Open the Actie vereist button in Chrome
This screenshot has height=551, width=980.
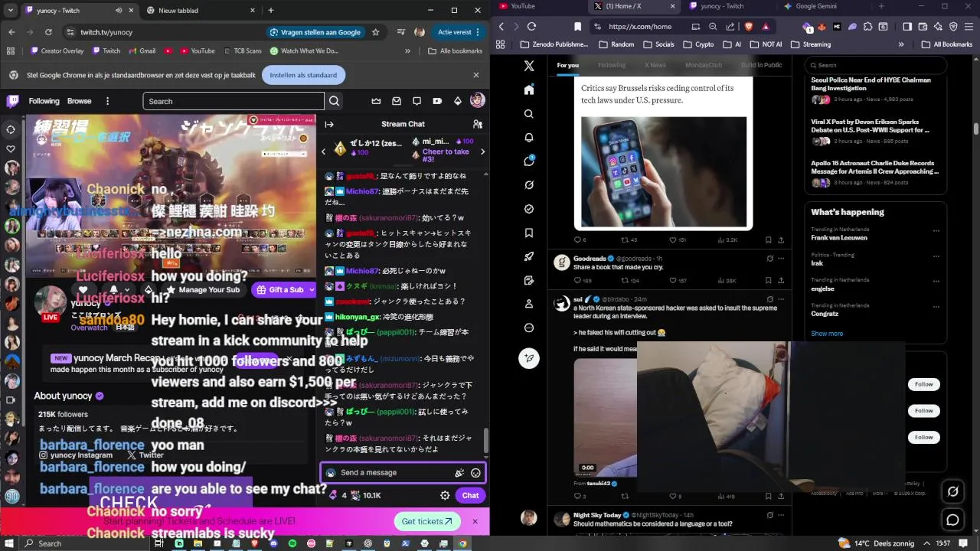[x=458, y=32]
